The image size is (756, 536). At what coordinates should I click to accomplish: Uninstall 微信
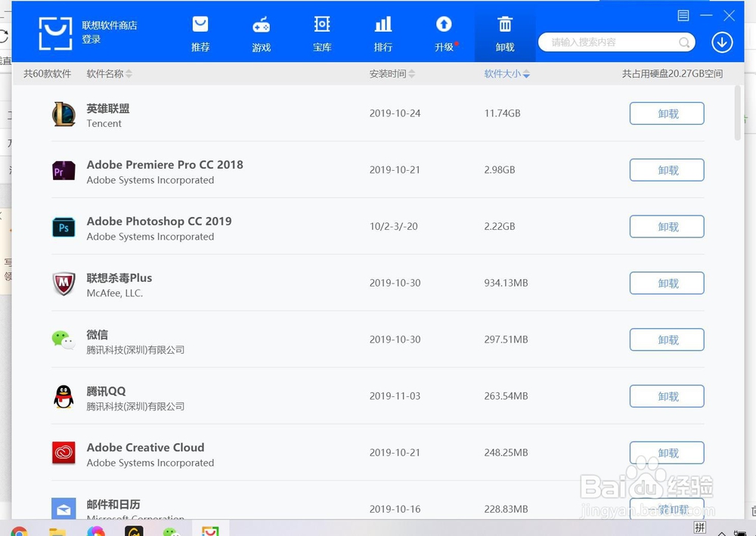pos(667,339)
